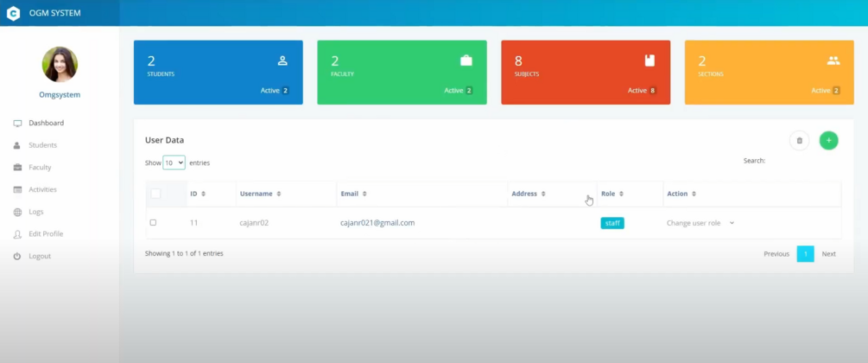Click the username cajanr02 cell
The image size is (868, 363).
tap(254, 223)
